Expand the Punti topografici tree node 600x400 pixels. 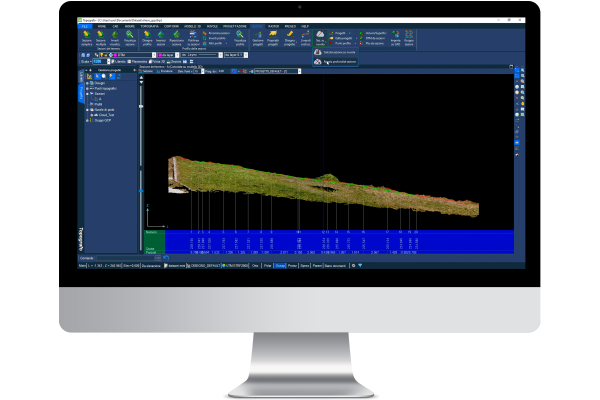tap(87, 88)
